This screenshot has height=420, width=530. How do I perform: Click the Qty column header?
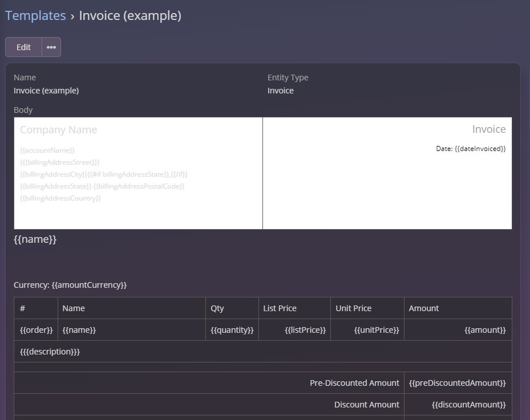(217, 308)
